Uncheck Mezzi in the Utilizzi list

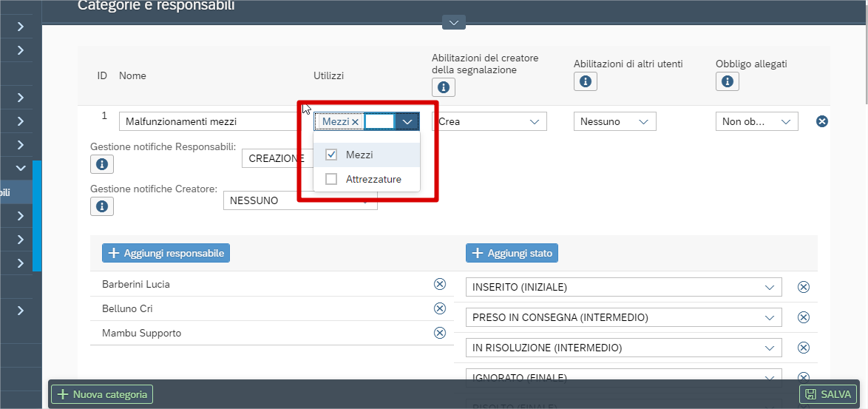point(331,155)
